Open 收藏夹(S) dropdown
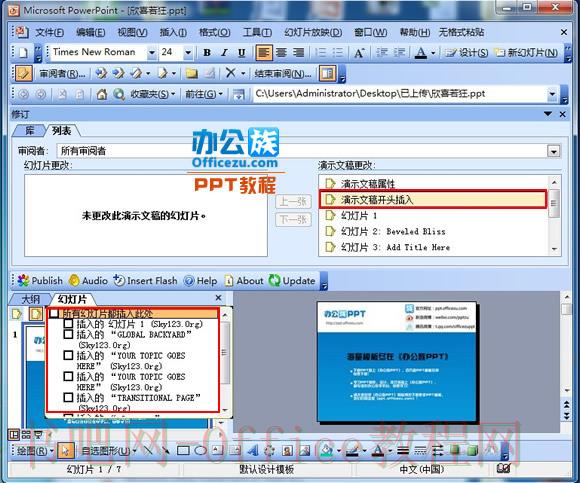This screenshot has width=580, height=483. (x=152, y=95)
